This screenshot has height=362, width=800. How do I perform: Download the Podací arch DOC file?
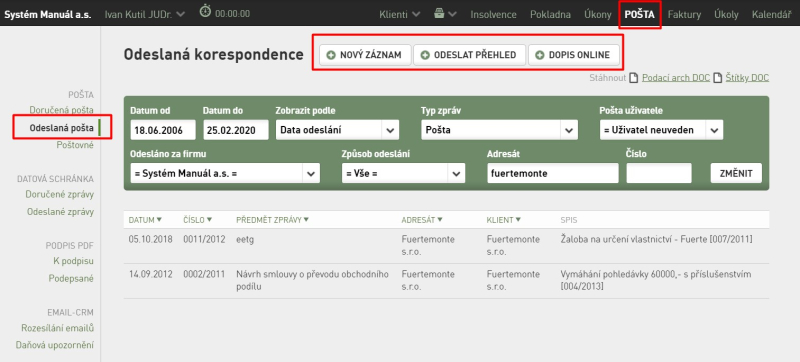click(676, 78)
